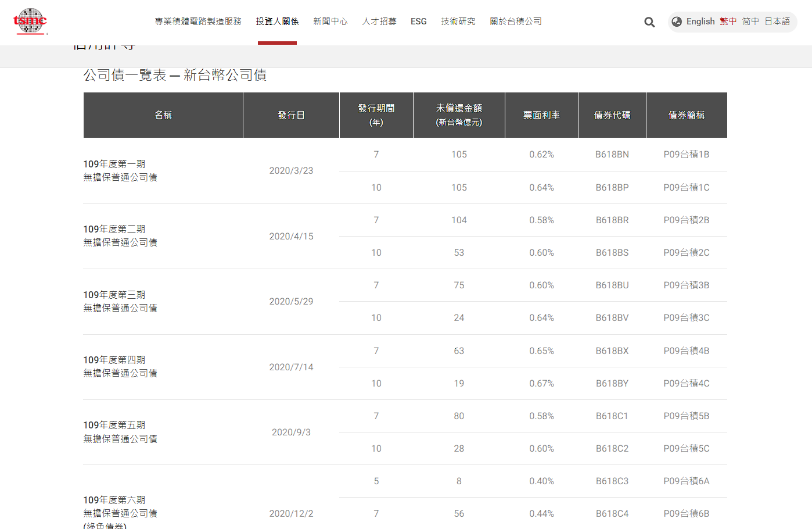
Task: Switch language to 简中
Action: click(750, 22)
